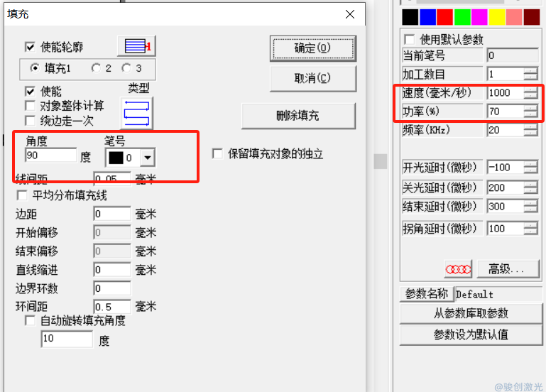The height and width of the screenshot is (392, 546).
Task: Pick the dark red color swatch
Action: click(x=532, y=17)
